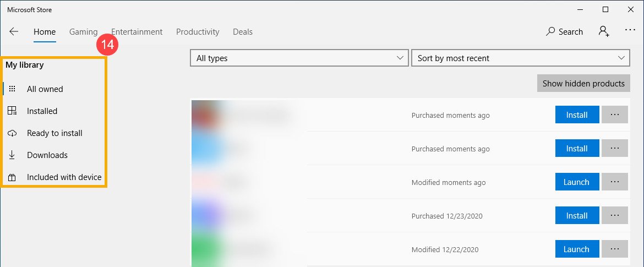Open the Productivity tab
This screenshot has height=267, width=644.
pyautogui.click(x=198, y=31)
